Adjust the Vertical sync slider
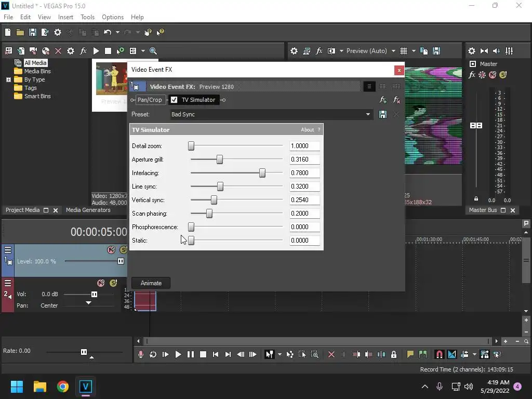This screenshot has height=399, width=532. pos(214,200)
